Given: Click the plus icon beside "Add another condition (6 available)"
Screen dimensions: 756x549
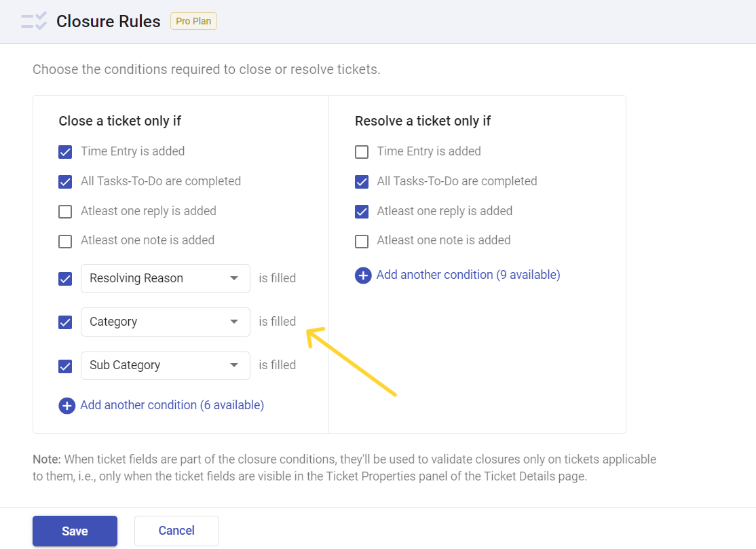Looking at the screenshot, I should point(67,404).
